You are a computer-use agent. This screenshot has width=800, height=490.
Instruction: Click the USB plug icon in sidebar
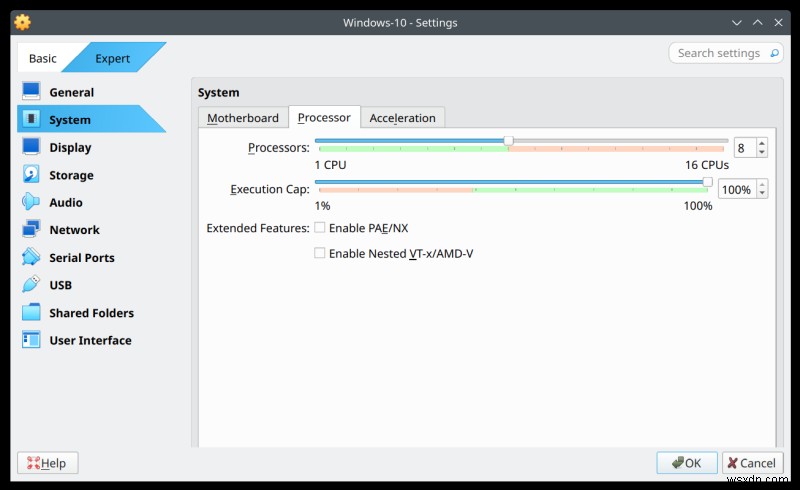[x=31, y=284]
